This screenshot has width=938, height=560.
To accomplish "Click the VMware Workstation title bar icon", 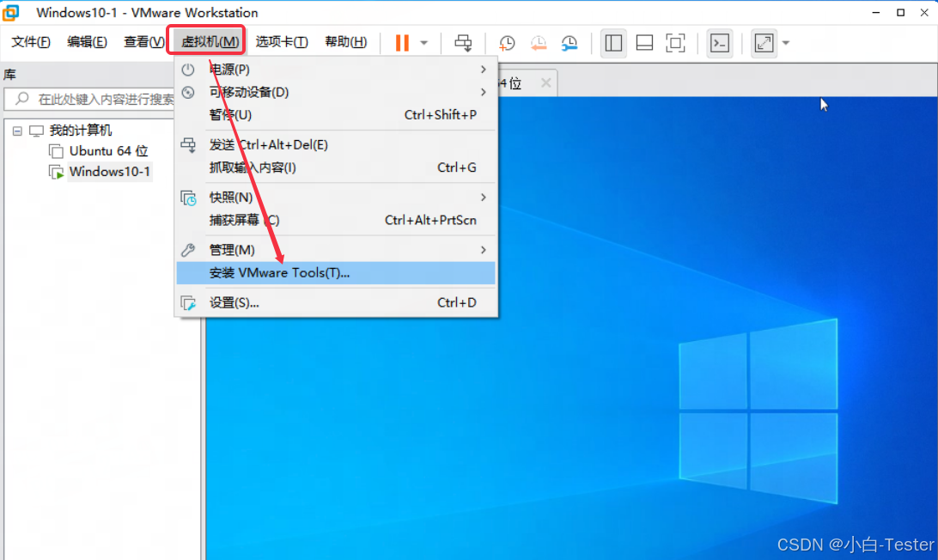I will 11,13.
